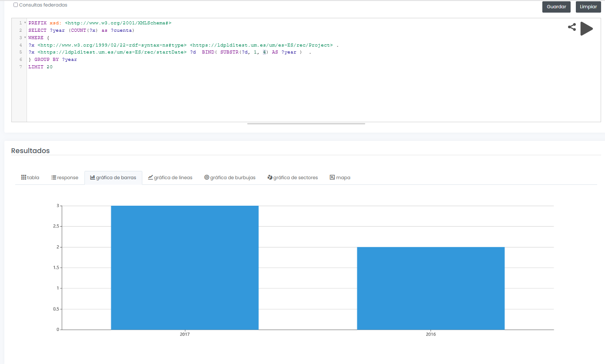The width and height of the screenshot is (605, 364).
Task: Place cursor on LIMIT 20 line
Action: [40, 67]
